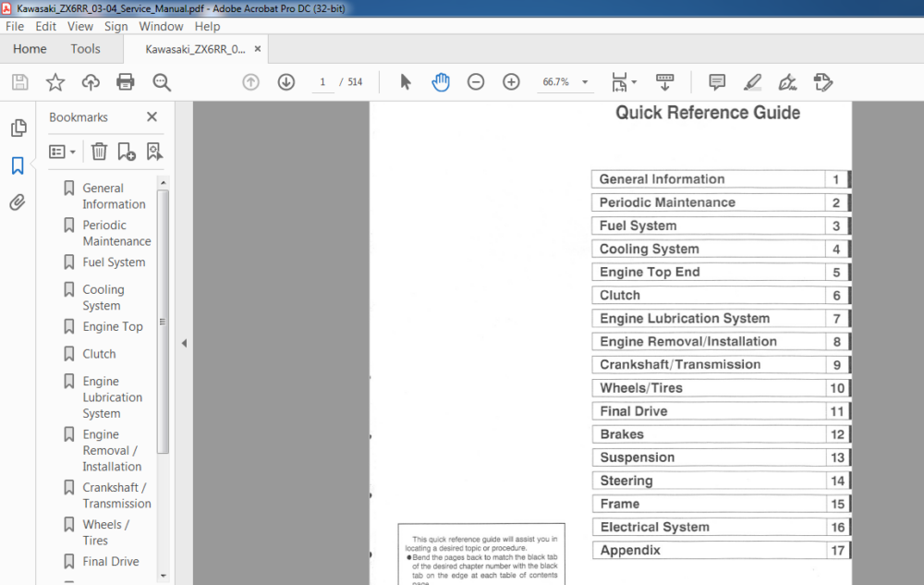Viewport: 924px width, 585px height.
Task: Open the Window menu
Action: point(161,27)
